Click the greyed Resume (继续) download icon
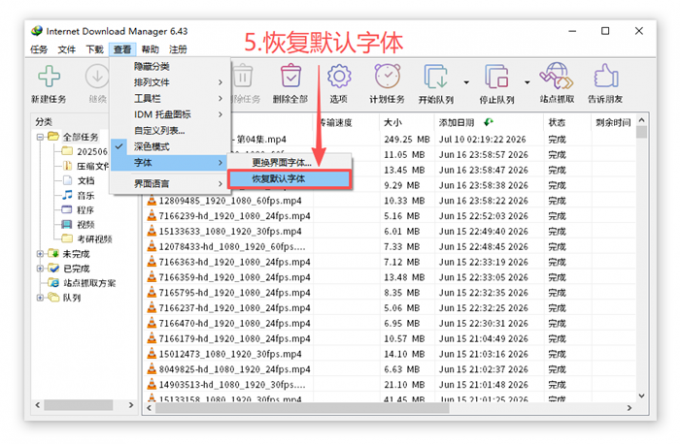 tap(97, 76)
